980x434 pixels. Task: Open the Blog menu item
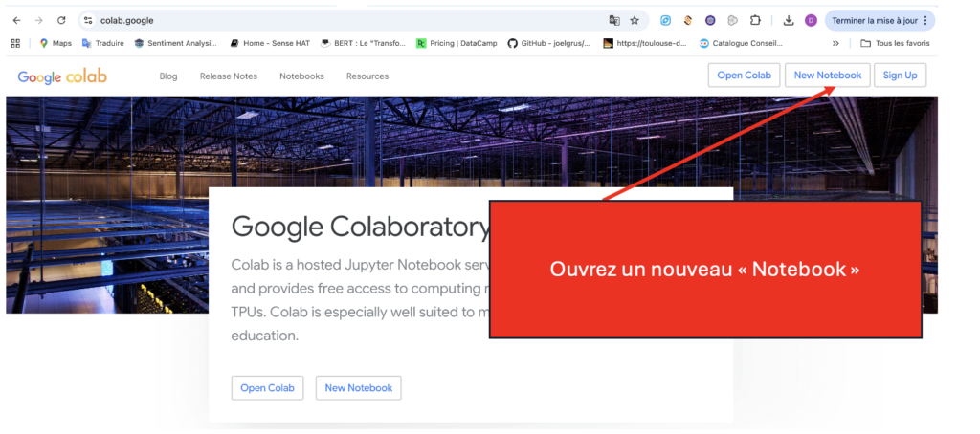(x=168, y=76)
